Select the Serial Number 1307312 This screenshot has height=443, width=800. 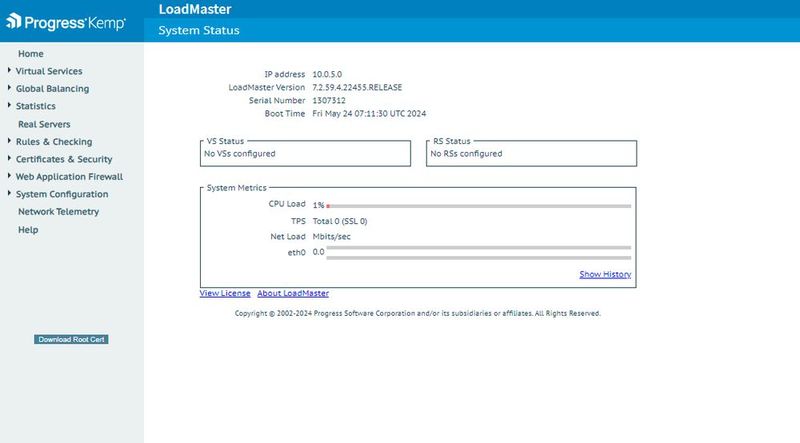coord(329,101)
